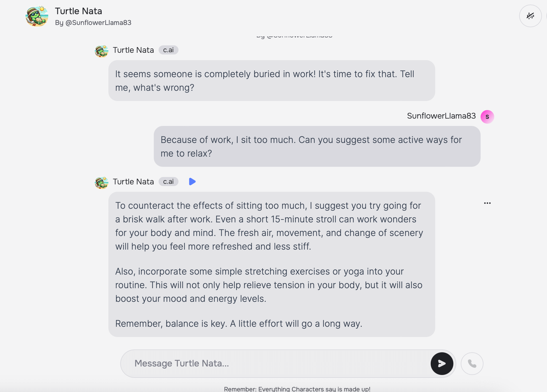Click Turtle Nata name above the first message

[133, 50]
